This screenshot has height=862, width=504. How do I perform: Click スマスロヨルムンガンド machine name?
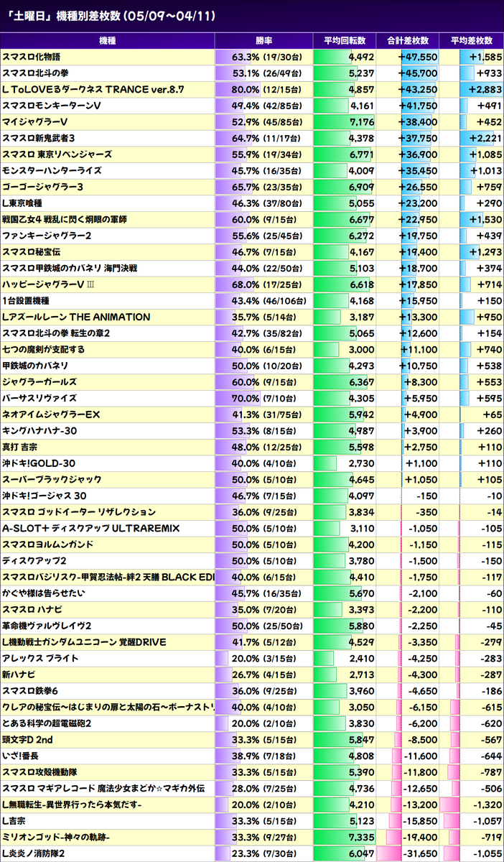pos(47,544)
